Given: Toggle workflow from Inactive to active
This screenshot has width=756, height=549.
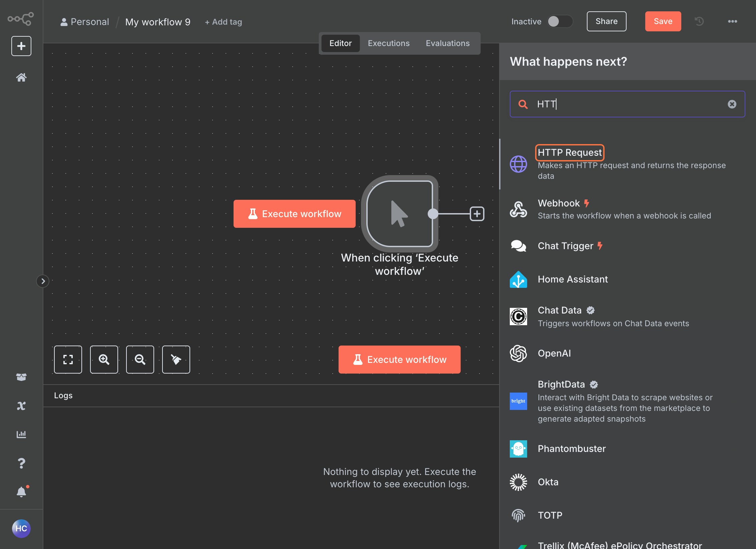Looking at the screenshot, I should click(560, 21).
